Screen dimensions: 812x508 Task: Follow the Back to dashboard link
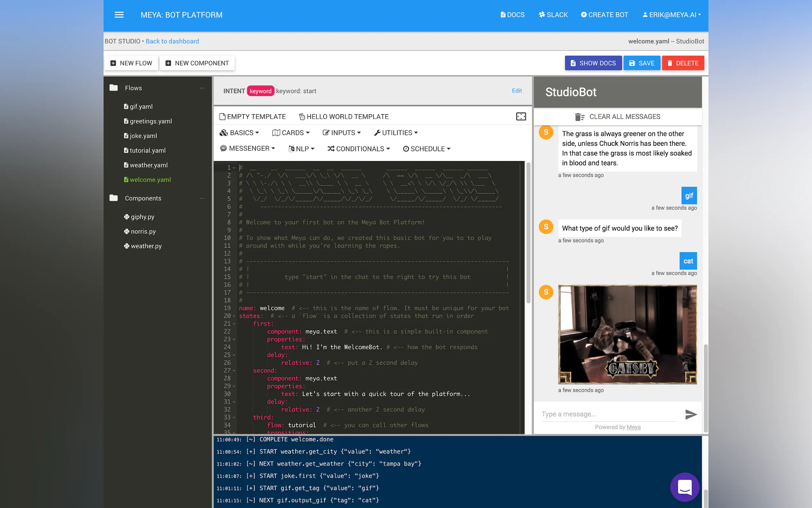[x=172, y=41]
